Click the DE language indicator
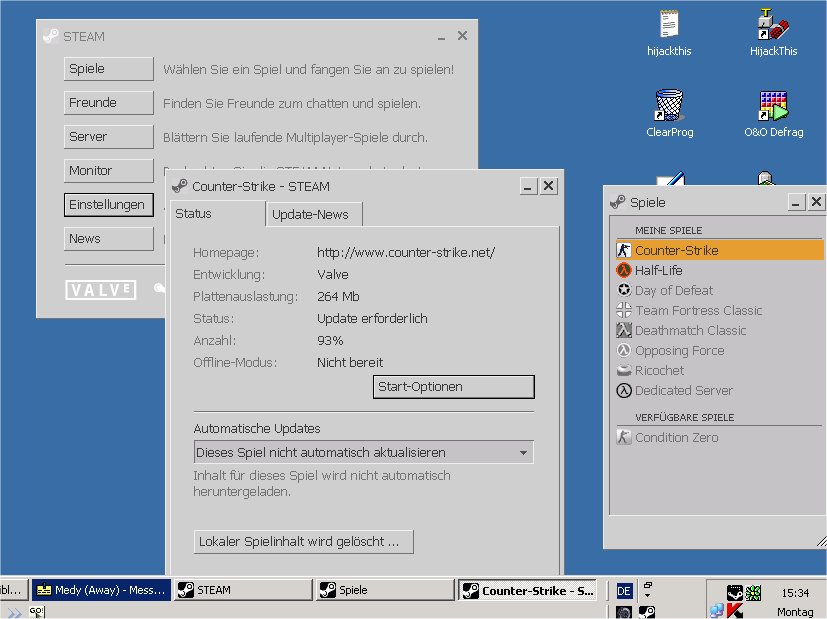Screen dimensions: 827x619 [x=624, y=591]
